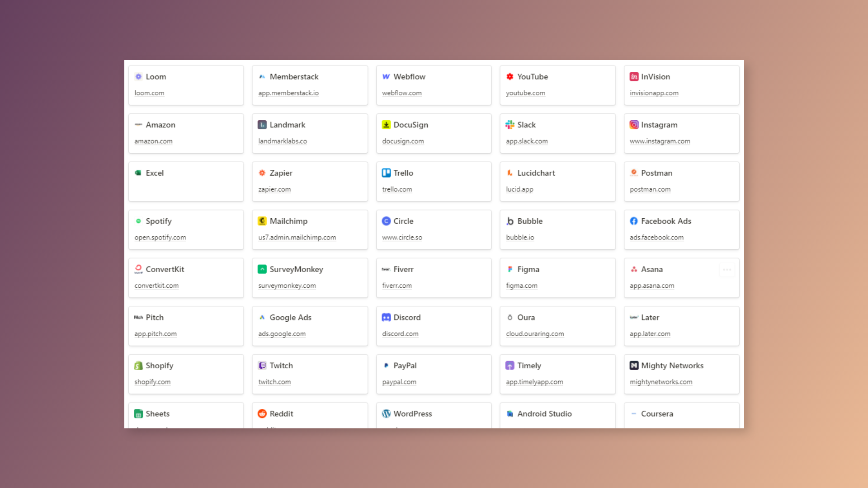Click the Instagram logo icon
The width and height of the screenshot is (868, 488).
(634, 125)
